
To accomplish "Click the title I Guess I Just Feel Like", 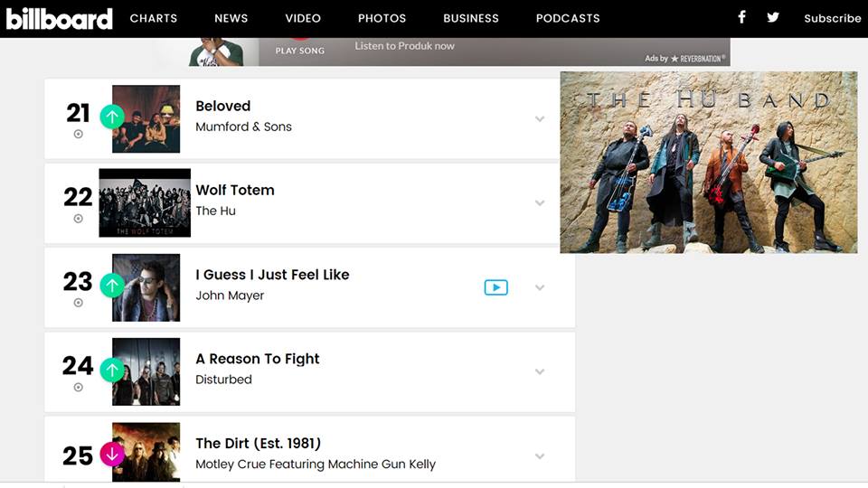I will (x=272, y=275).
